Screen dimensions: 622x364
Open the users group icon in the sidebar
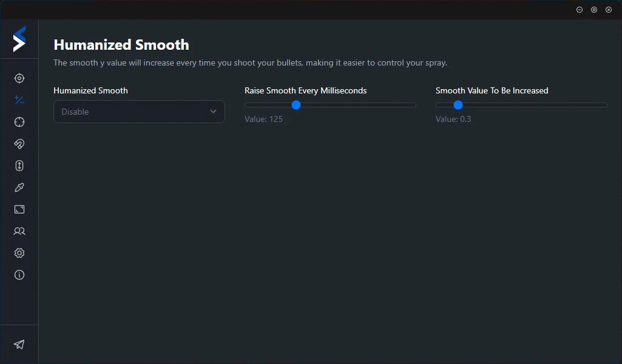click(19, 231)
